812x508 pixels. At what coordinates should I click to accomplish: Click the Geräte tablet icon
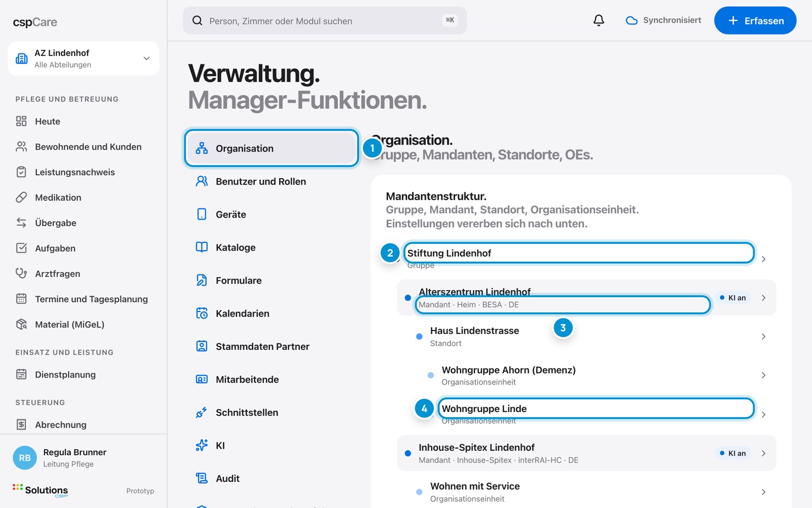pyautogui.click(x=202, y=214)
